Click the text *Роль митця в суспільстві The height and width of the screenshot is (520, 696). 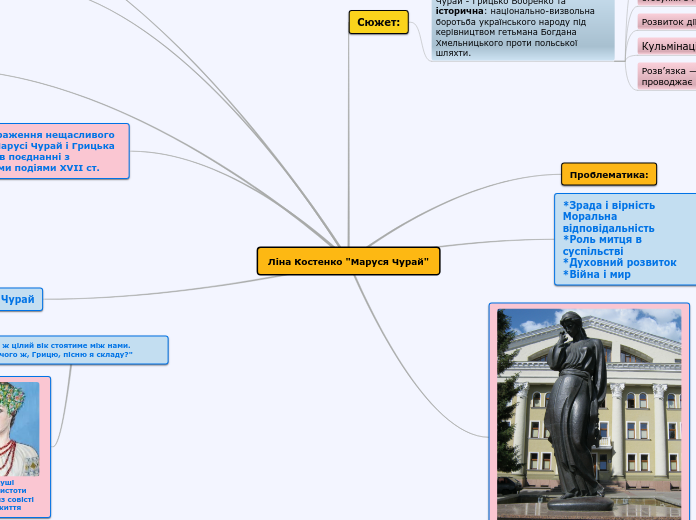point(602,245)
